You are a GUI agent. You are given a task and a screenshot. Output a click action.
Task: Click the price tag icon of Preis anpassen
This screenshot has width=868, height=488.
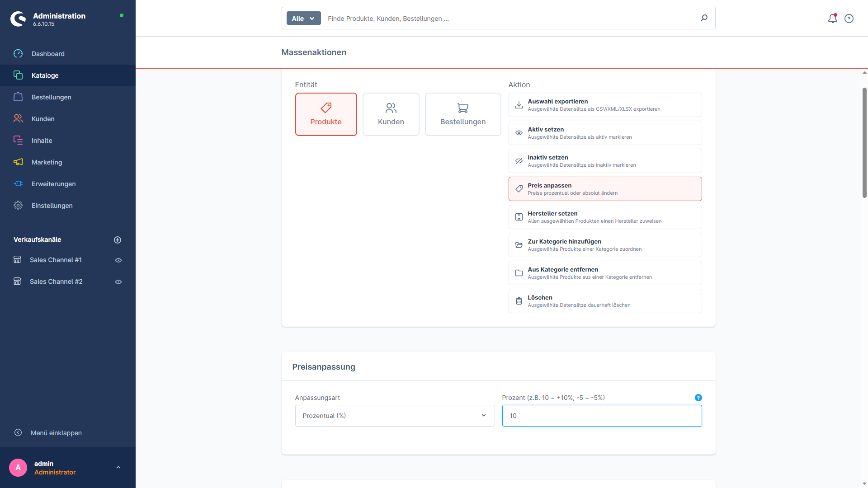519,189
